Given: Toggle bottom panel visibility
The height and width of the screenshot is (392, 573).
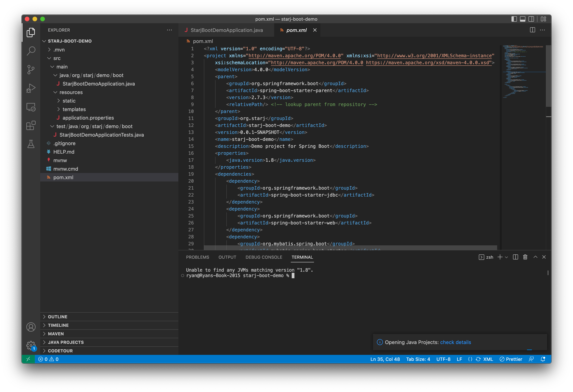Looking at the screenshot, I should (523, 19).
